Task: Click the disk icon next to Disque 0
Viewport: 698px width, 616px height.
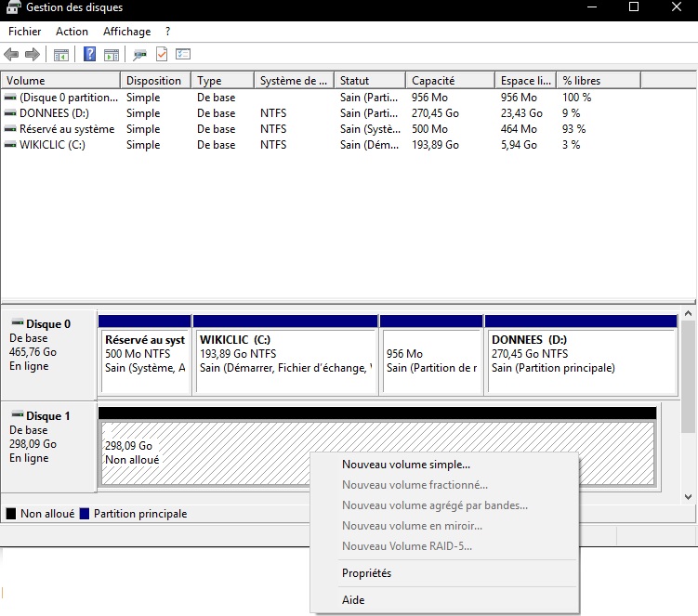Action: (18, 322)
